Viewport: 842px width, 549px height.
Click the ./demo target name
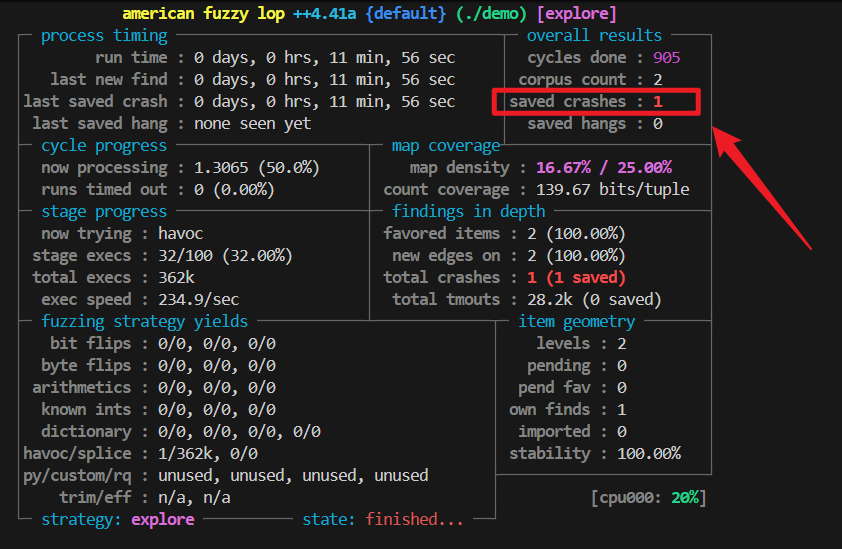[491, 14]
